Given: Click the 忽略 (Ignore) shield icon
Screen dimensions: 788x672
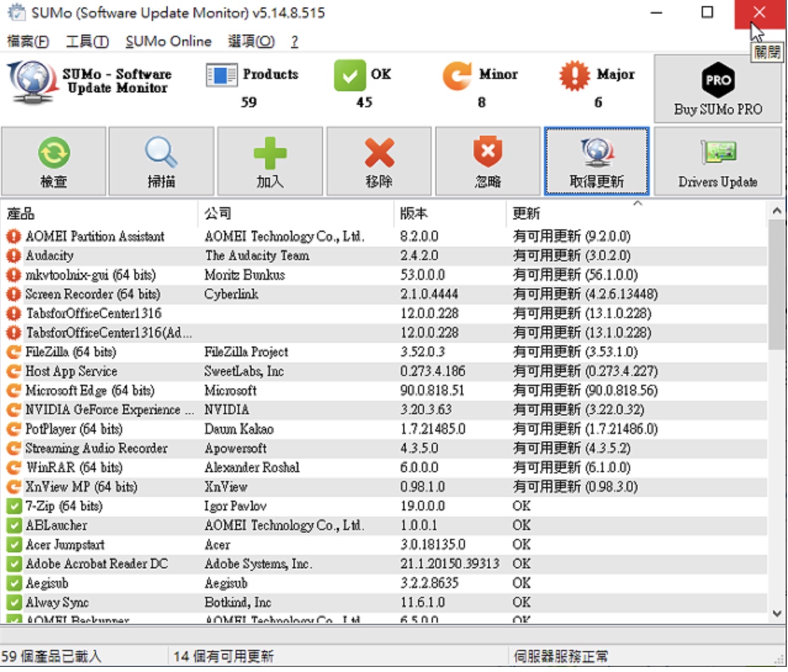Looking at the screenshot, I should tap(488, 152).
